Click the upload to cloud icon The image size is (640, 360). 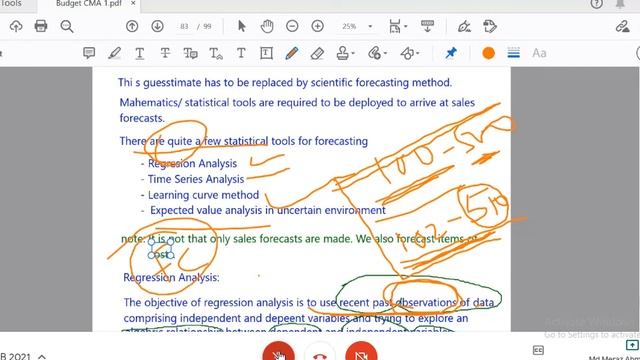click(x=16, y=27)
